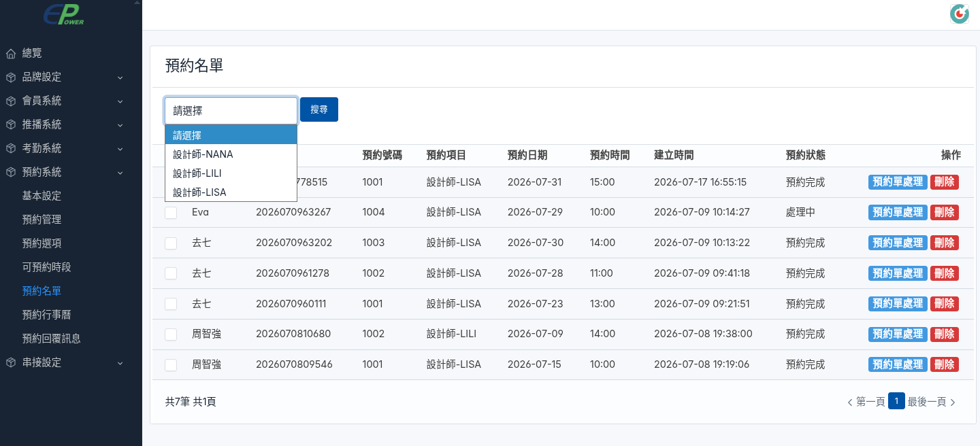Open 預約名單 submenu item

pos(42,291)
